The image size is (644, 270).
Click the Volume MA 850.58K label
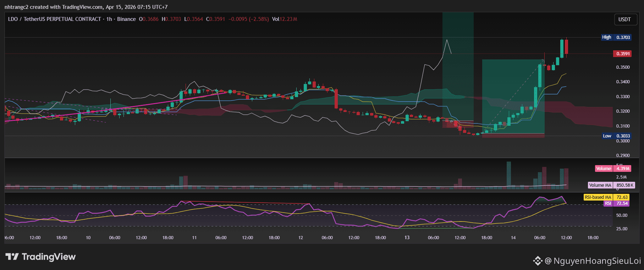click(611, 185)
